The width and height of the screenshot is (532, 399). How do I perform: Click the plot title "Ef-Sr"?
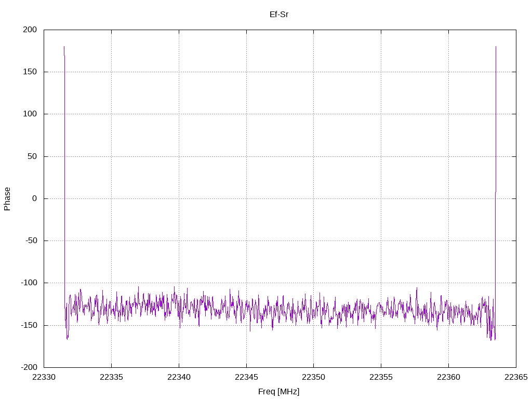[279, 14]
